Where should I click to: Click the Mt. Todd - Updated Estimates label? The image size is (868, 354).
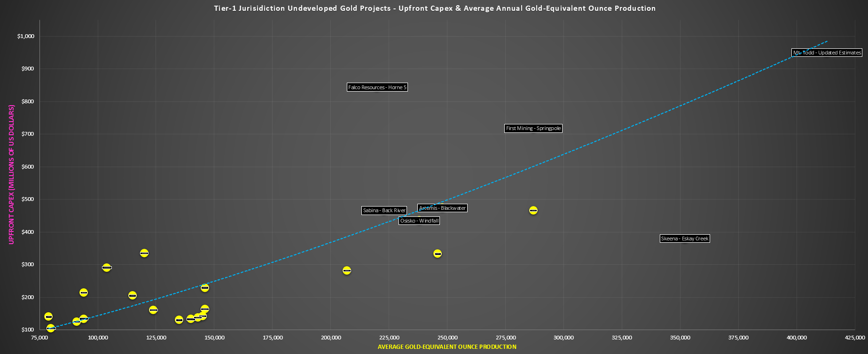coord(827,53)
